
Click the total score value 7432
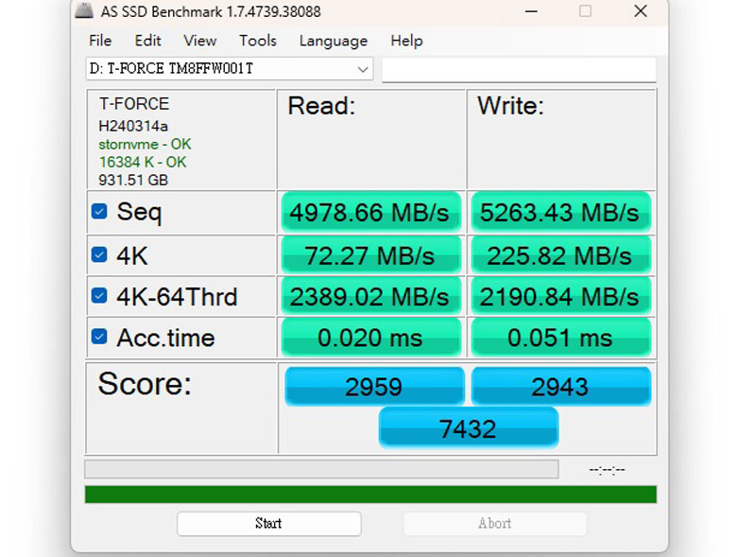click(x=468, y=428)
